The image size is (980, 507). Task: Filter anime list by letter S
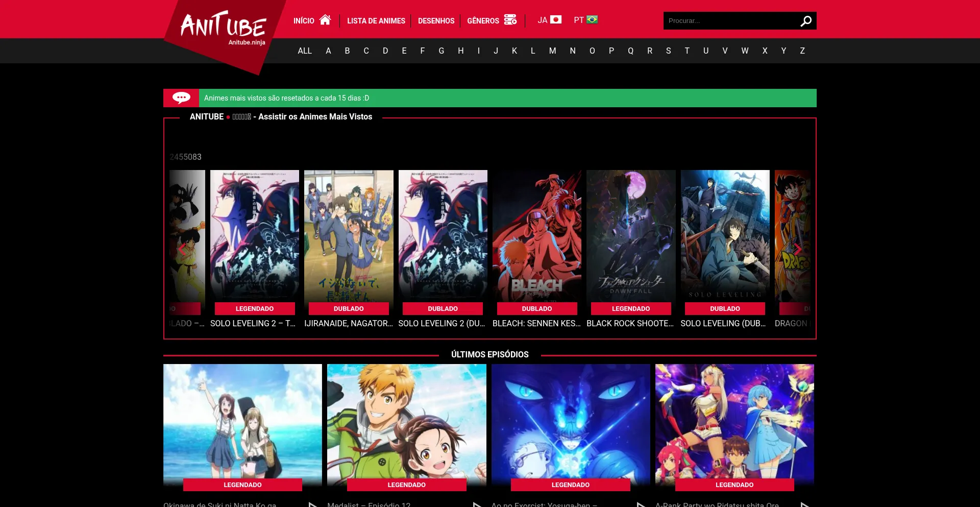tap(668, 51)
